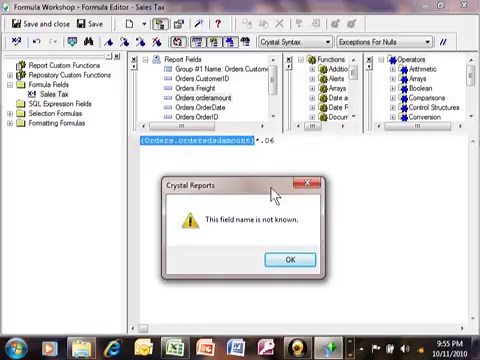480x360 pixels.
Task: Click the volume speaker tray icon
Action: tap(405, 349)
